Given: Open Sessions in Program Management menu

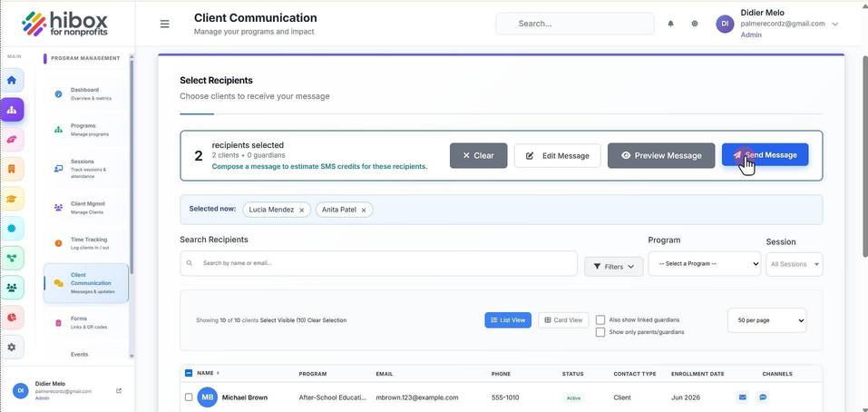Looking at the screenshot, I should pos(86,169).
